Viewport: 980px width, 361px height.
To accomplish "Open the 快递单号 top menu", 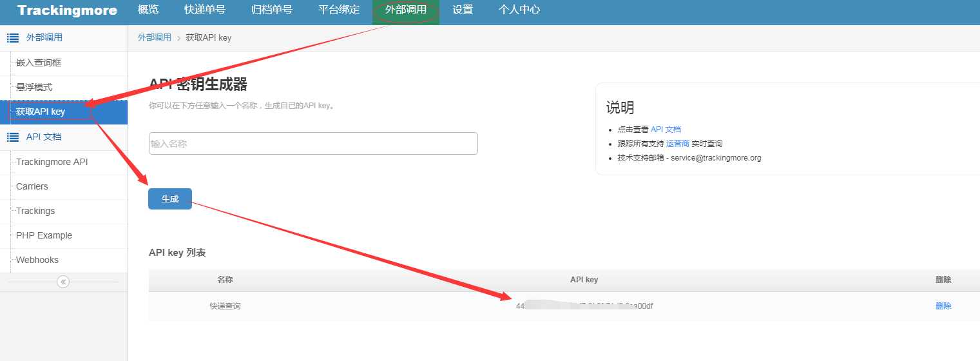I will tap(204, 10).
